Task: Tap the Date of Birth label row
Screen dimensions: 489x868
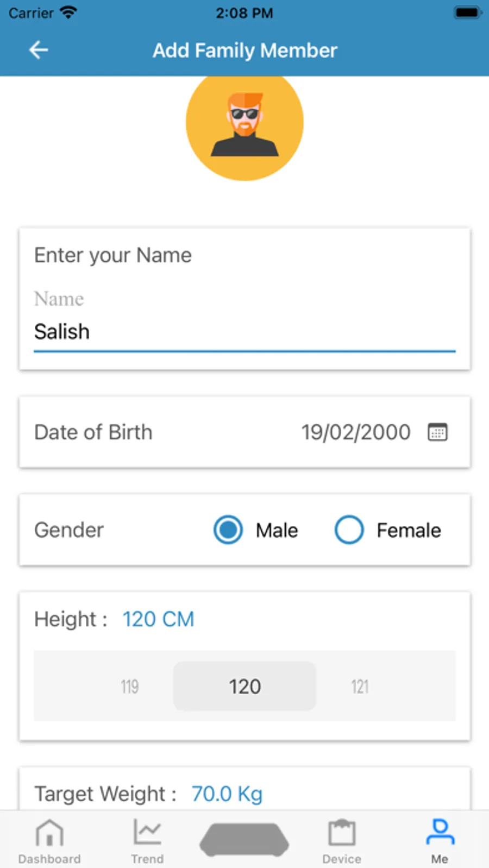Action: pos(93,432)
